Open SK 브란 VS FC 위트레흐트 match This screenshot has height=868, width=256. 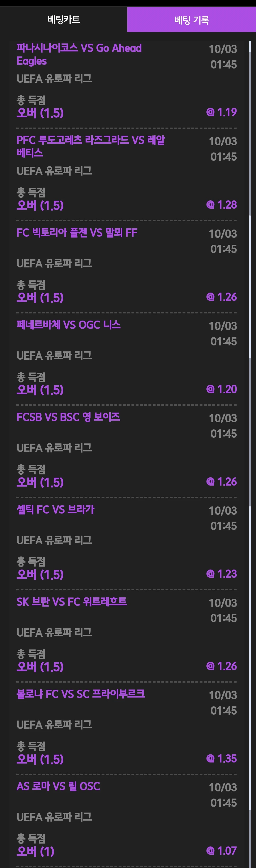(x=71, y=602)
